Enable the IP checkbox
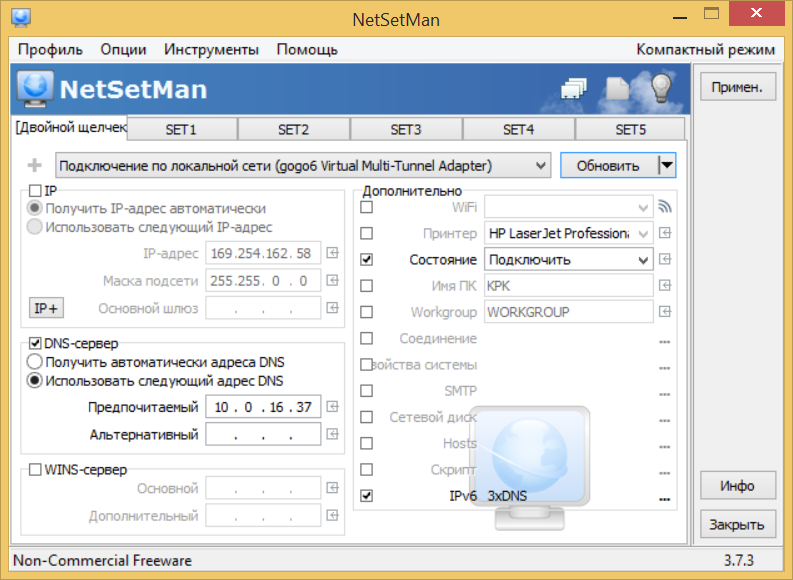This screenshot has height=580, width=793. click(35, 191)
